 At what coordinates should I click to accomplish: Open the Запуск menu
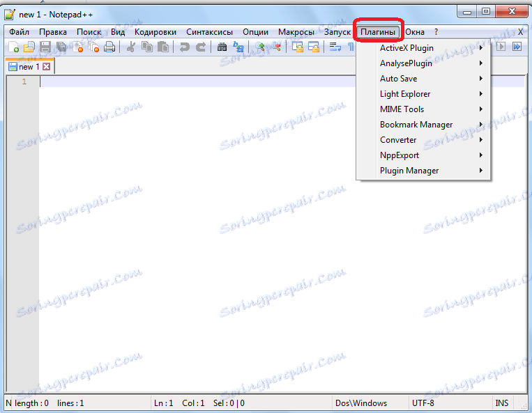click(x=337, y=32)
